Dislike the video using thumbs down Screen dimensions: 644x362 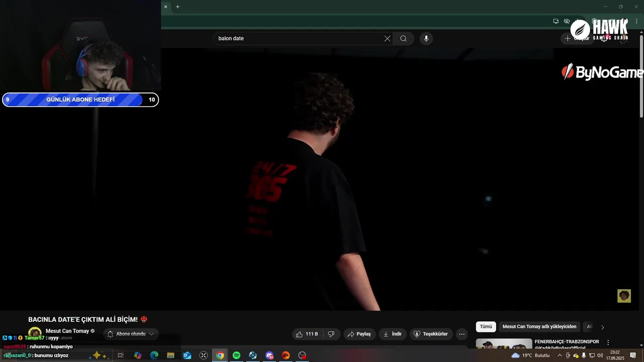point(331,334)
